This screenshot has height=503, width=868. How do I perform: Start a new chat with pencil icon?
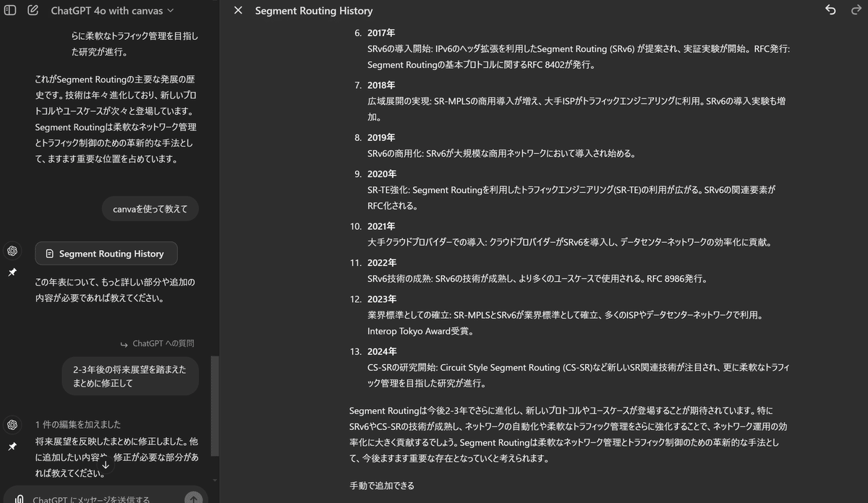click(33, 11)
